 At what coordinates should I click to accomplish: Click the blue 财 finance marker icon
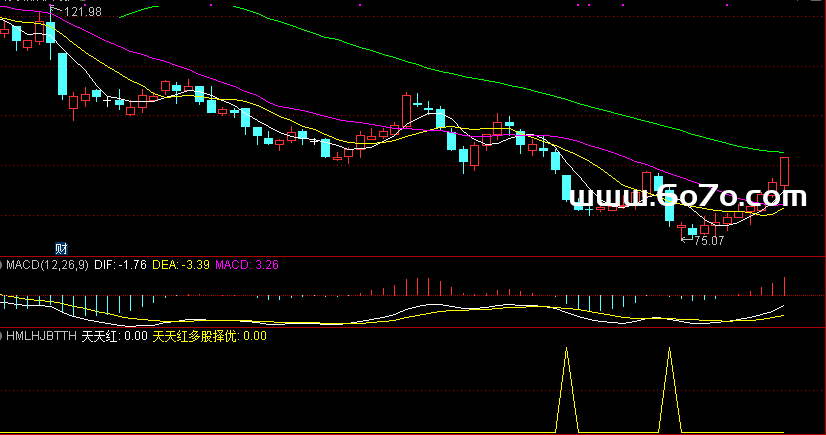tap(61, 248)
